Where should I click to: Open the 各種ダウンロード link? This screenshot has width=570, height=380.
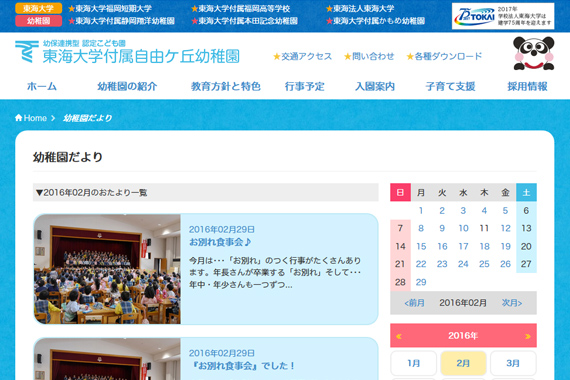[444, 56]
